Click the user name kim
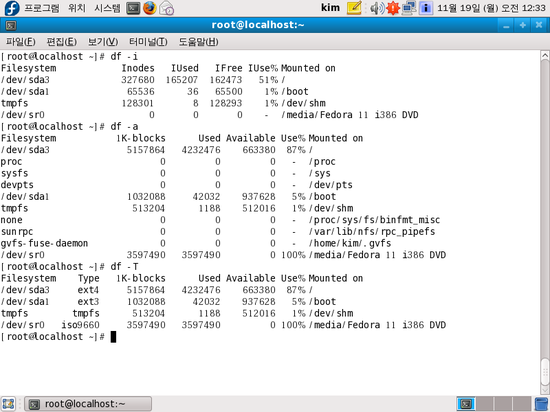This screenshot has width=550, height=412. 330,7
